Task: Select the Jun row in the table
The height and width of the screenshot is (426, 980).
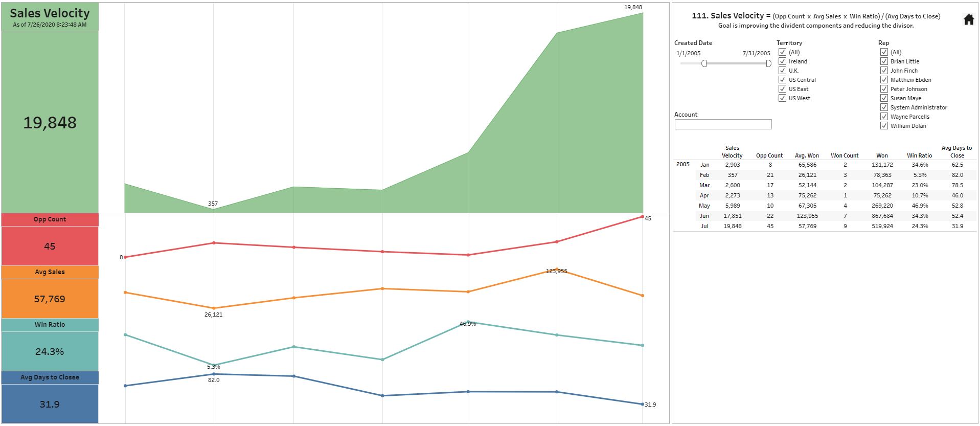Action: coord(704,216)
